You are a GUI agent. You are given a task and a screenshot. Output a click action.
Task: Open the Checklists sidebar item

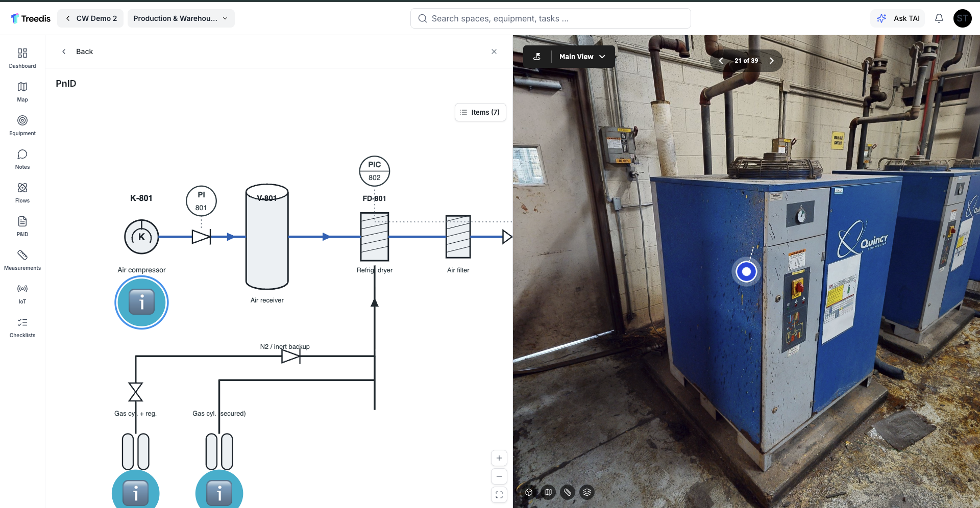pos(22,327)
